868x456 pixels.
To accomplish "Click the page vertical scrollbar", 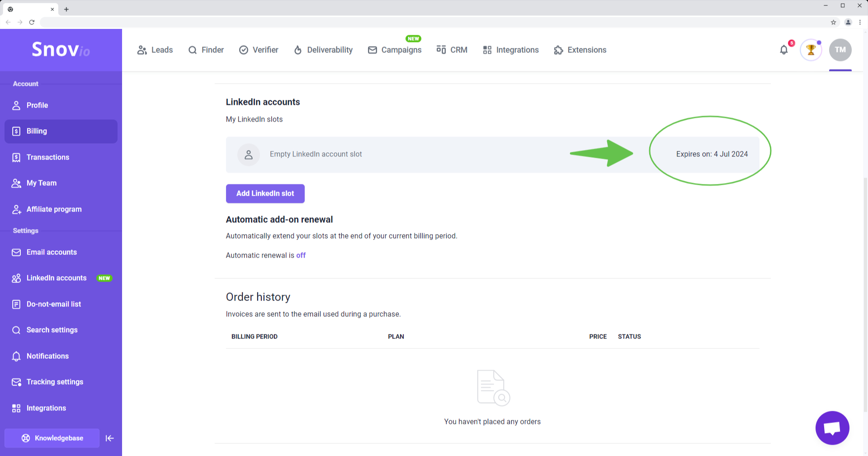I will (x=865, y=294).
